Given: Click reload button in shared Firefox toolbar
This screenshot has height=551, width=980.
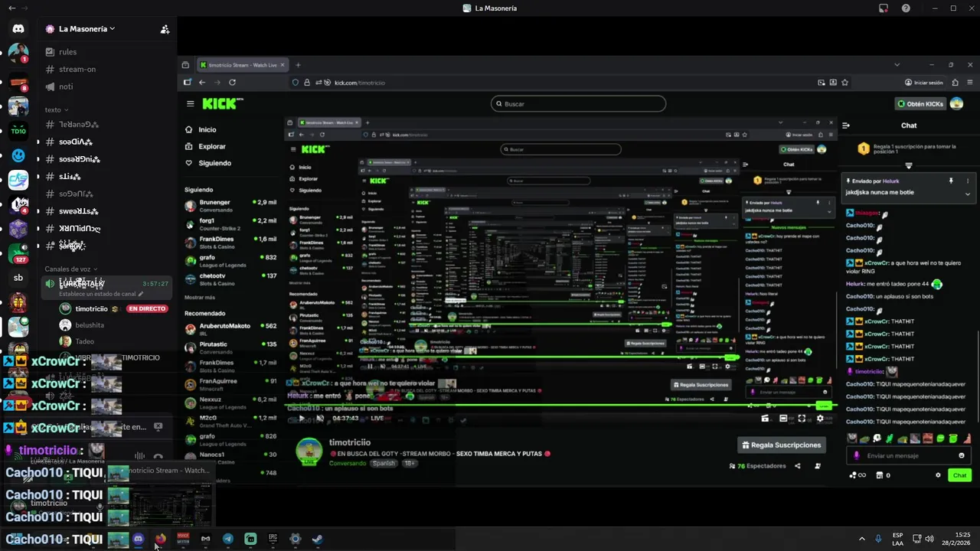Looking at the screenshot, I should [232, 82].
